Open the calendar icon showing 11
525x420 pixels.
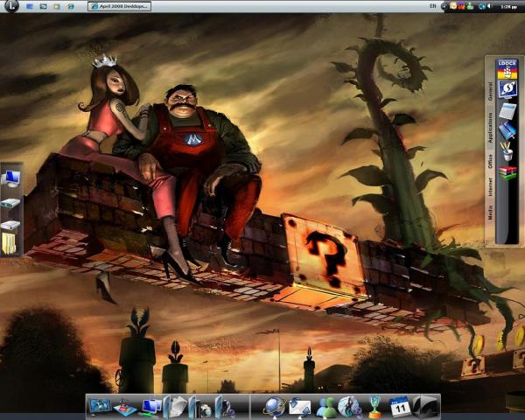400,407
